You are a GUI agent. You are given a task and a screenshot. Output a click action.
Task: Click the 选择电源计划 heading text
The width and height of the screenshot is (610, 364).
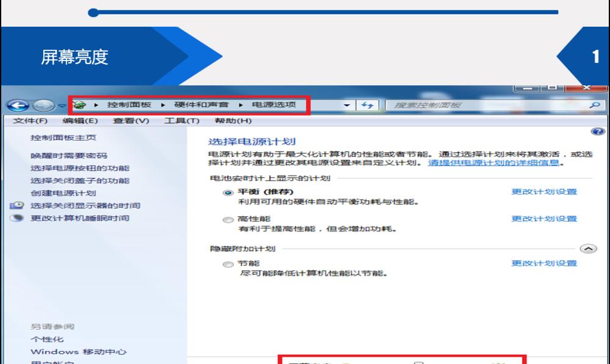pyautogui.click(x=252, y=141)
